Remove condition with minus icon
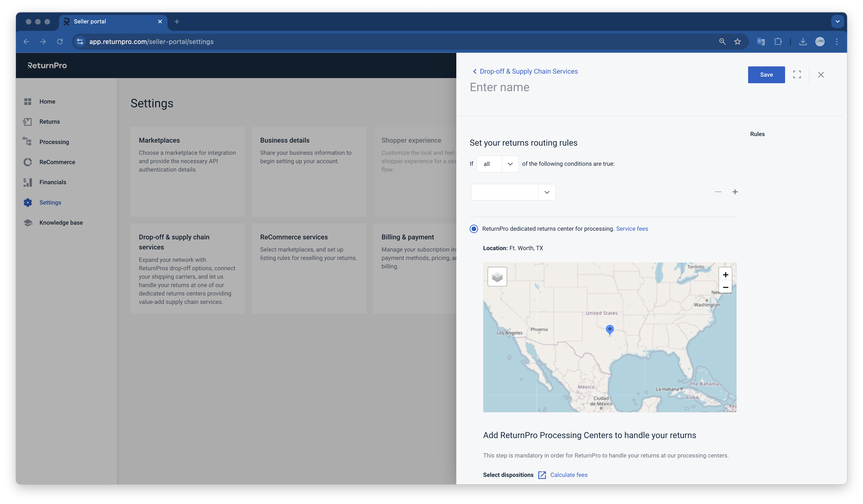863x504 pixels. pyautogui.click(x=718, y=192)
